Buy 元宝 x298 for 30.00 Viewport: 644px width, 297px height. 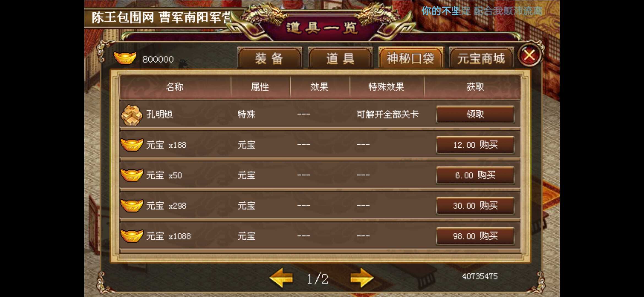click(475, 206)
